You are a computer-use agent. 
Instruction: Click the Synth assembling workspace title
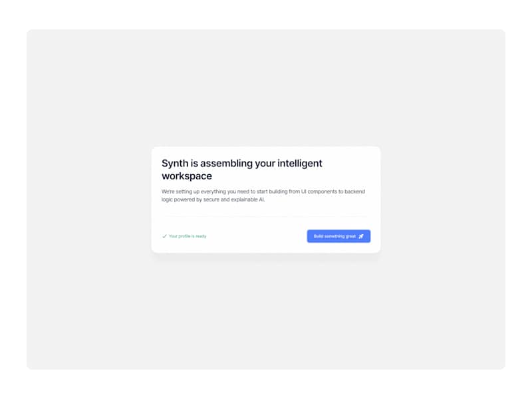pos(242,169)
